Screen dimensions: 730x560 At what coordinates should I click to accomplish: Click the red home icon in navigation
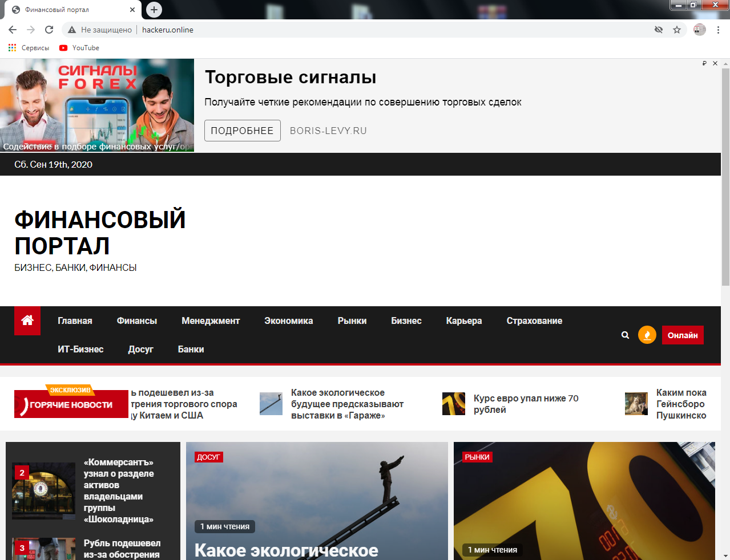[x=27, y=320]
